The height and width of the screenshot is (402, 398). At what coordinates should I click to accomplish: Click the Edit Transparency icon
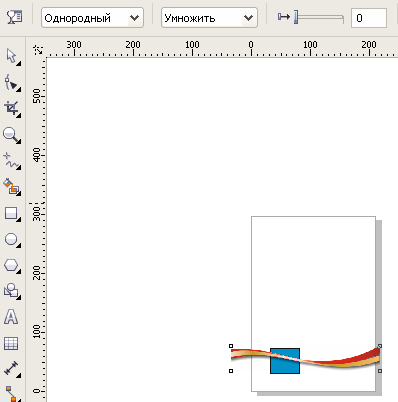15,17
